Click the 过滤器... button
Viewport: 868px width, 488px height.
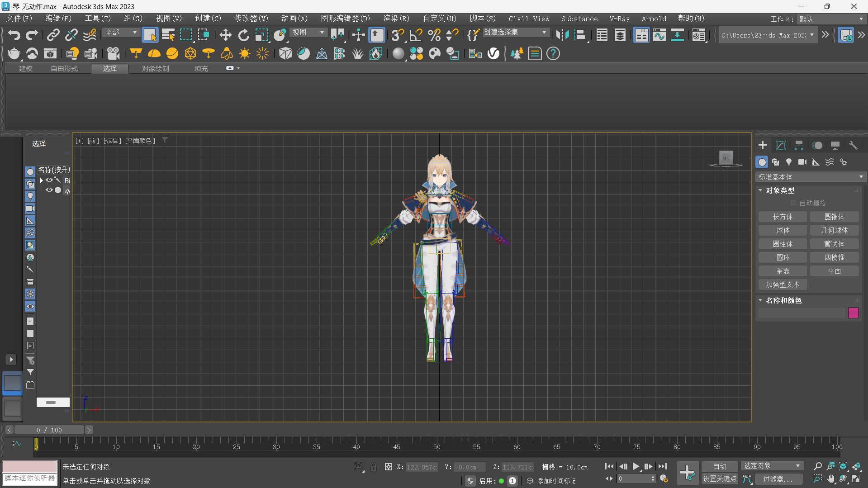pos(778,479)
